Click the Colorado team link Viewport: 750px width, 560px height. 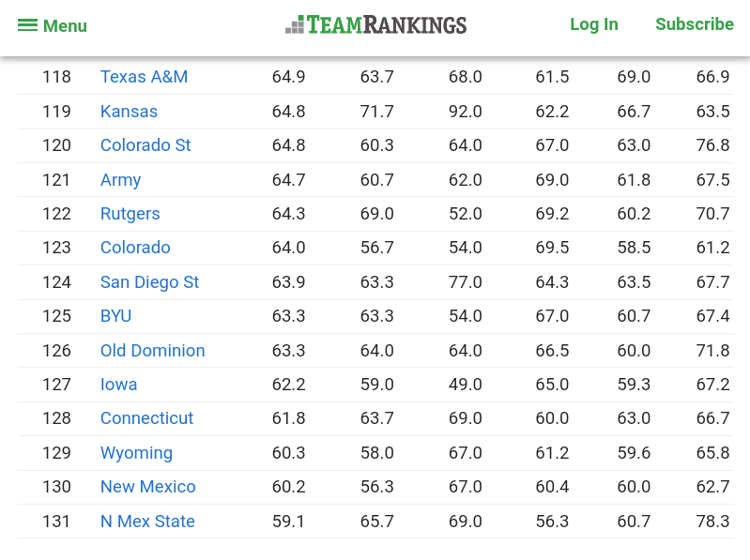pos(135,248)
